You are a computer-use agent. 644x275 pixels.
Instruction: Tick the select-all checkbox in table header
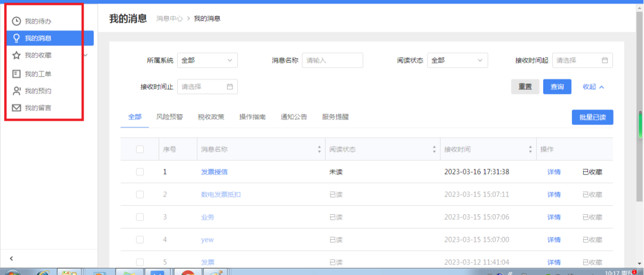point(140,149)
